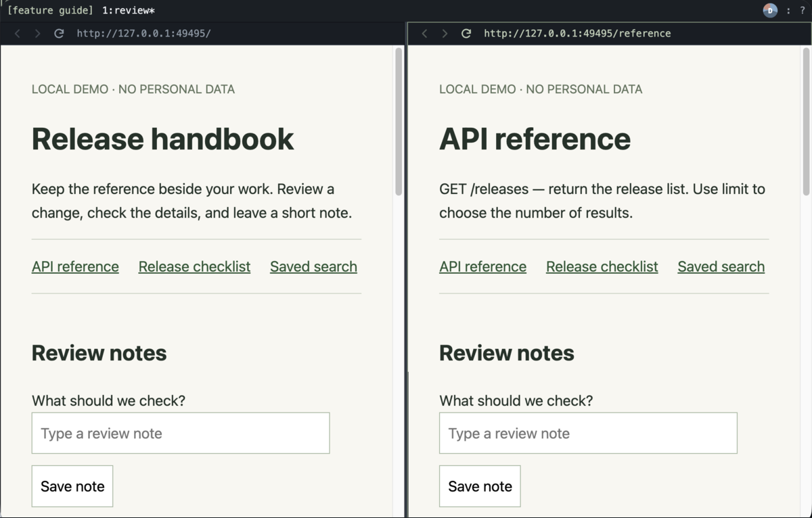812x518 pixels.
Task: Click the review note field in left pane
Action: pos(181,433)
